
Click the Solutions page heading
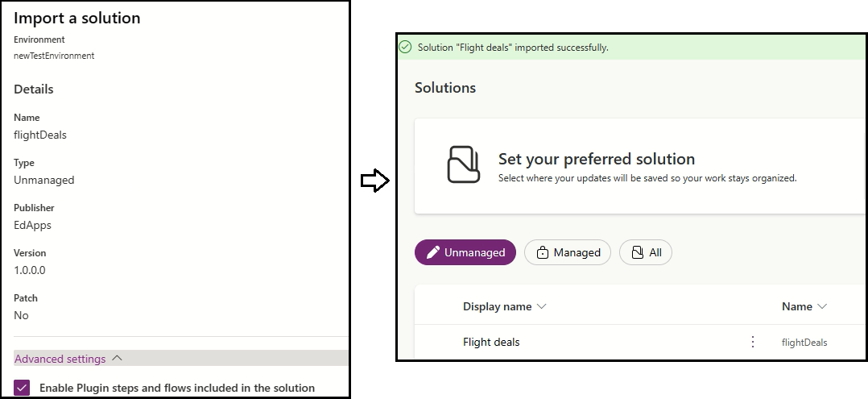pyautogui.click(x=445, y=87)
